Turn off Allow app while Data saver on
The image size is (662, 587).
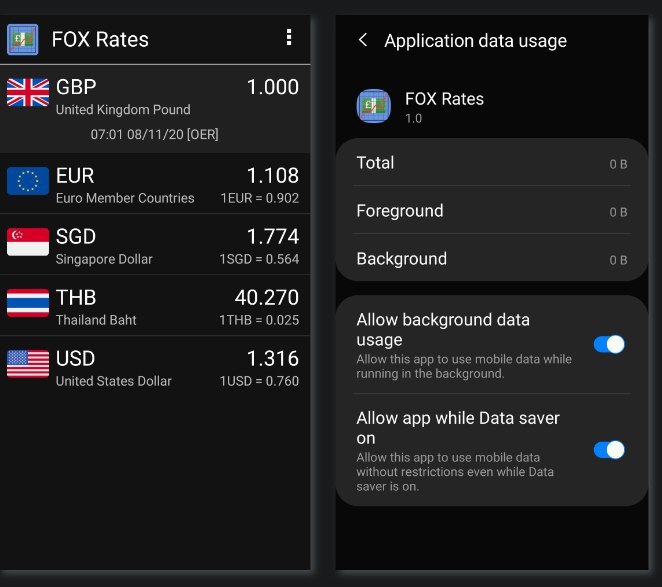click(x=609, y=450)
